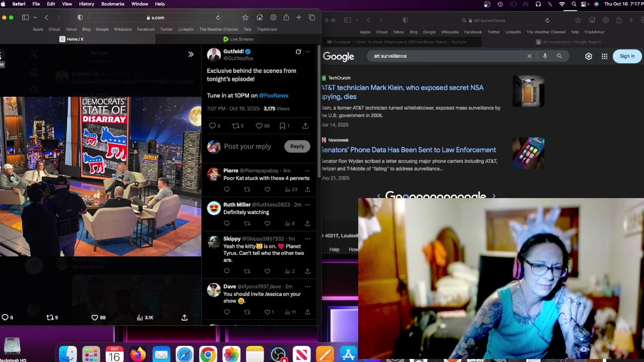This screenshot has width=644, height=362.
Task: Open TechCrunch article about Mark Klein
Action: coord(403,92)
